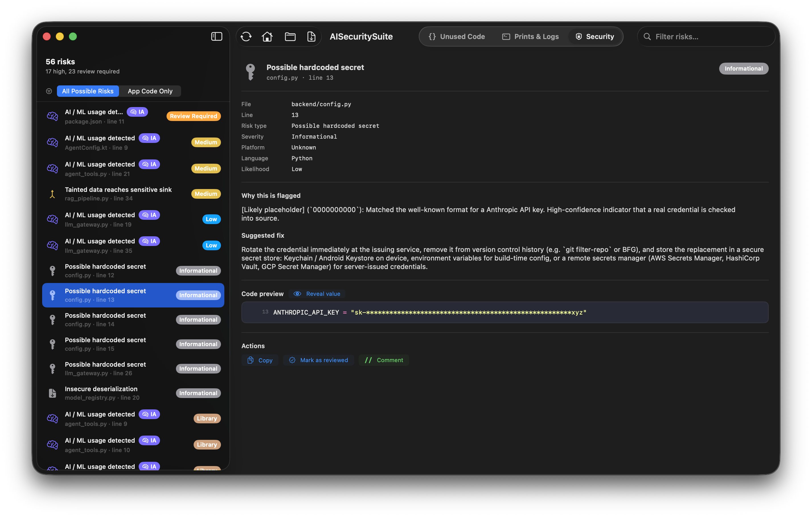Click the large key icon in detail header

click(x=250, y=72)
